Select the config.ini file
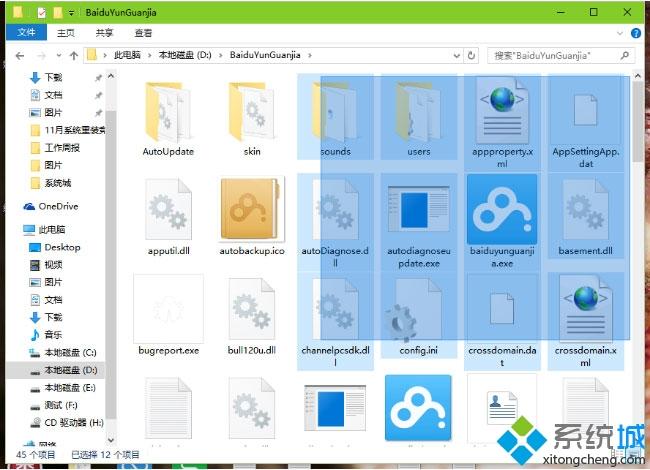650x470 pixels. (419, 316)
